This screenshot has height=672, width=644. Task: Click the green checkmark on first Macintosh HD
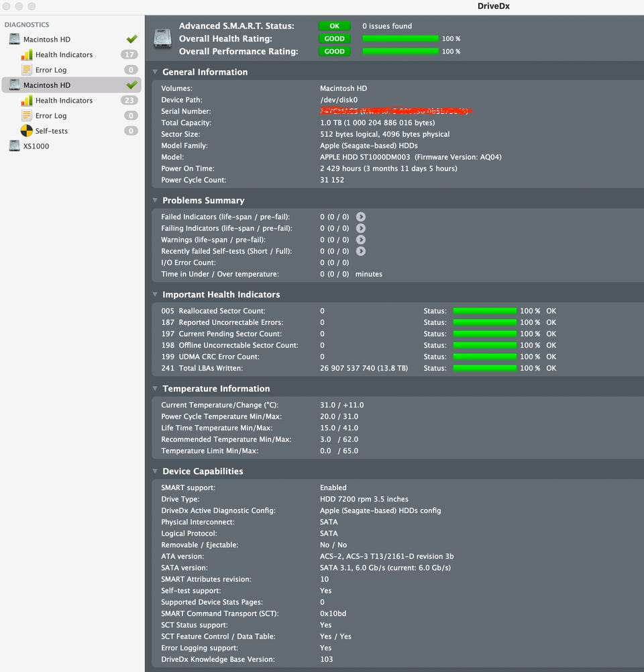132,39
